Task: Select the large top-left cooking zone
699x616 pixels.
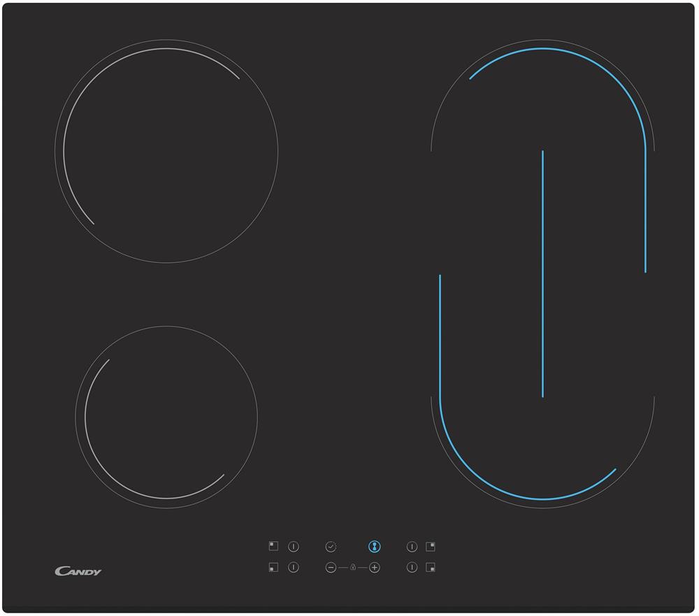Action: (x=166, y=151)
